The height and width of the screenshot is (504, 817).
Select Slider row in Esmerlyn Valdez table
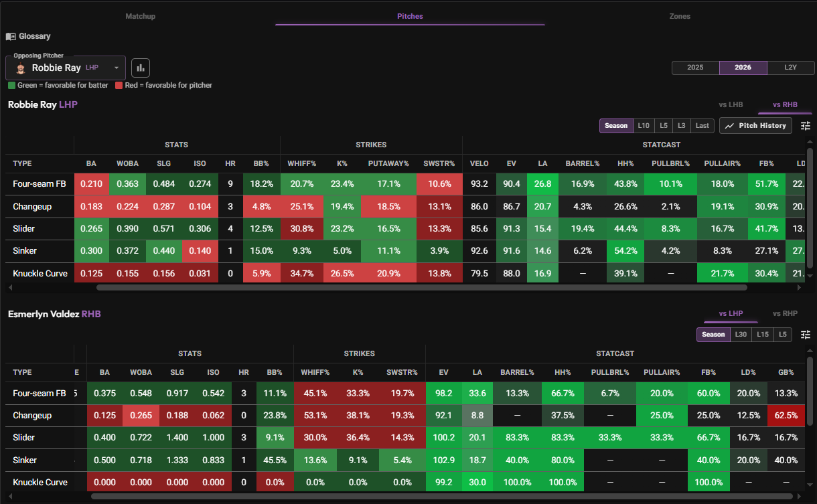(x=406, y=437)
